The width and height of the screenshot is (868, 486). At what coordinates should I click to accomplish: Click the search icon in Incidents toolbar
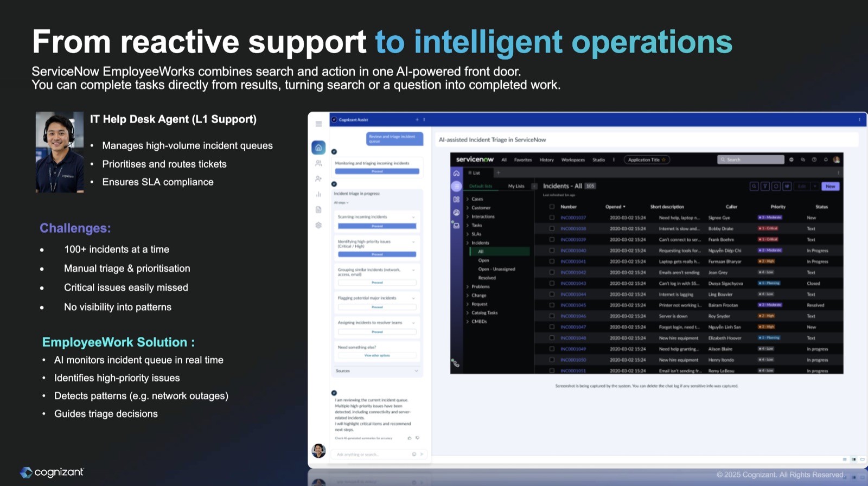754,186
